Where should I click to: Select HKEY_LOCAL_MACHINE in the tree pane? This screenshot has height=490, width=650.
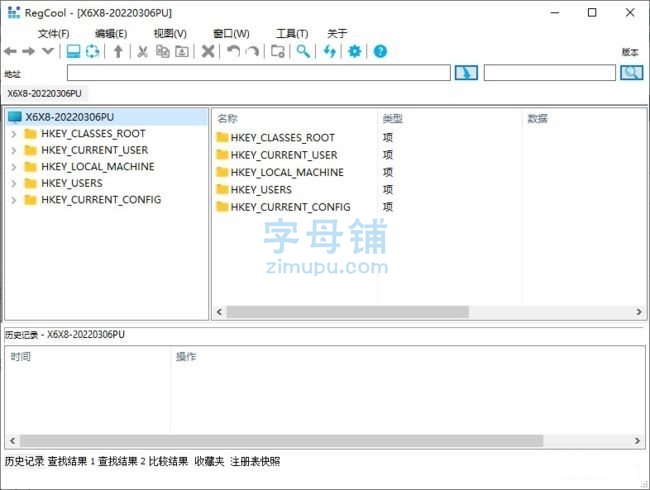[x=98, y=167]
